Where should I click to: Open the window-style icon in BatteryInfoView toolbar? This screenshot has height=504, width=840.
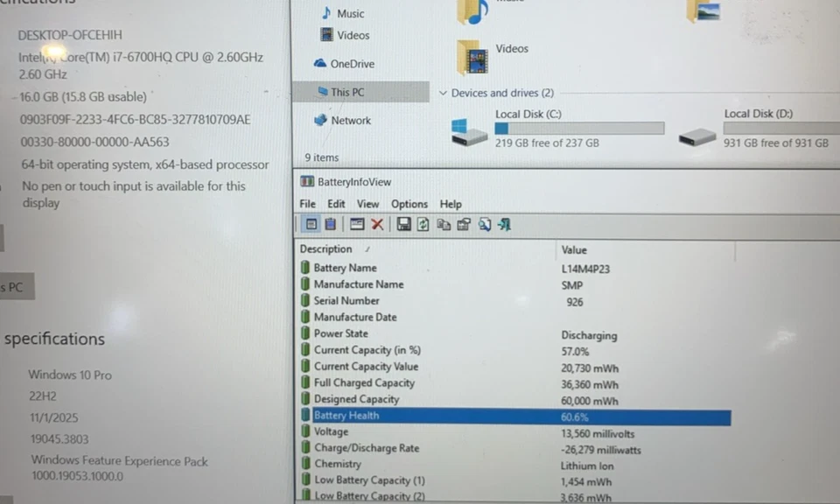pos(357,224)
